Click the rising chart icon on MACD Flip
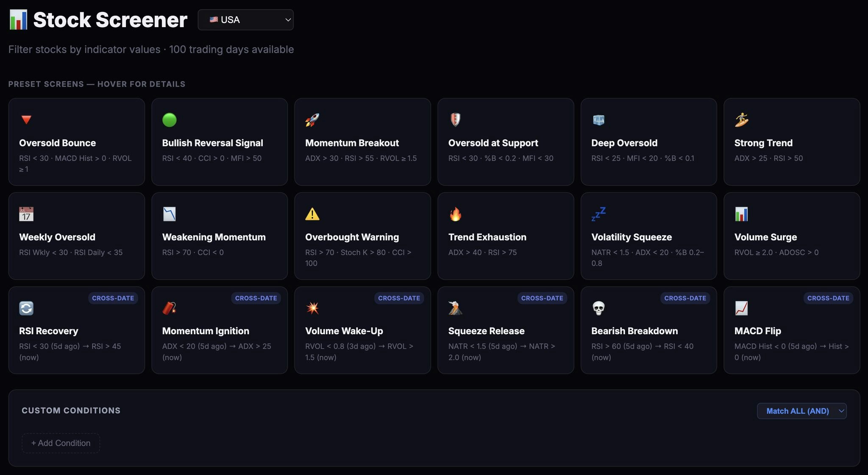 tap(742, 308)
